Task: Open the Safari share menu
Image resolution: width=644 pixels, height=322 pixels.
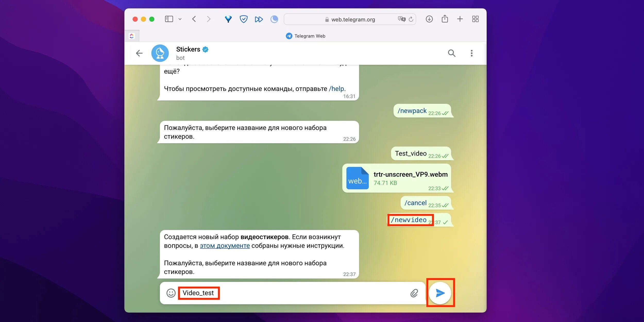Action: [445, 19]
